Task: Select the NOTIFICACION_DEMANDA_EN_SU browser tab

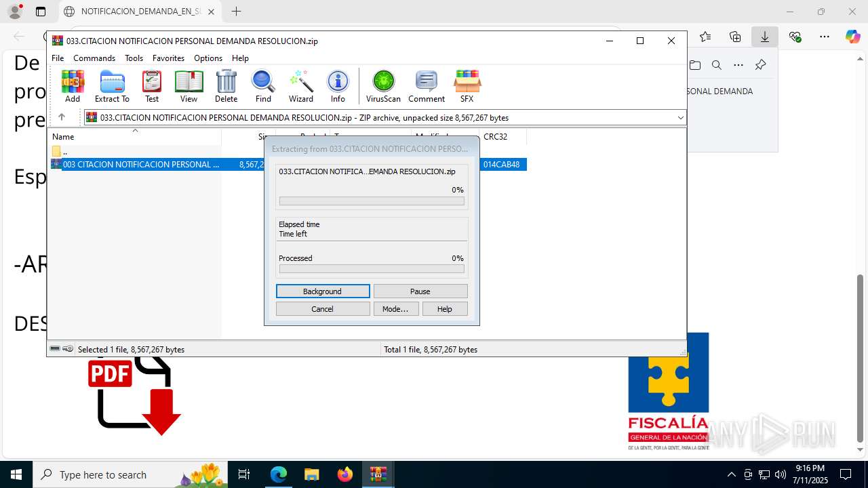Action: click(x=140, y=12)
